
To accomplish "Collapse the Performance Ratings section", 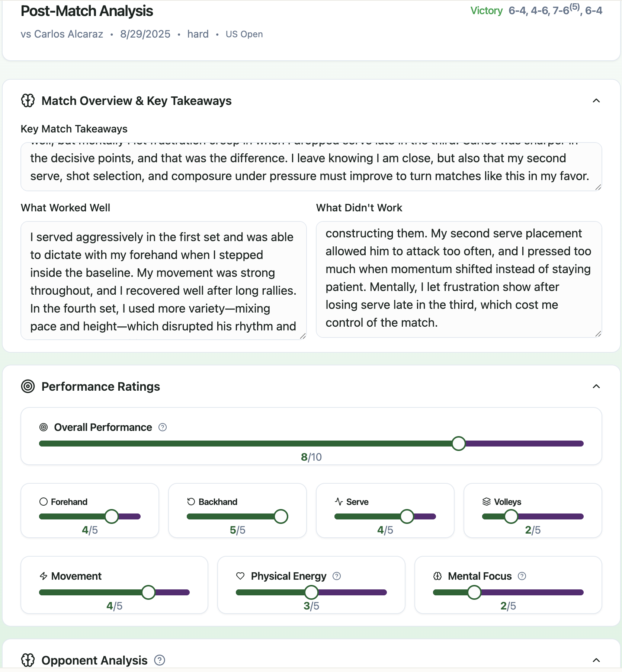I will (x=596, y=386).
